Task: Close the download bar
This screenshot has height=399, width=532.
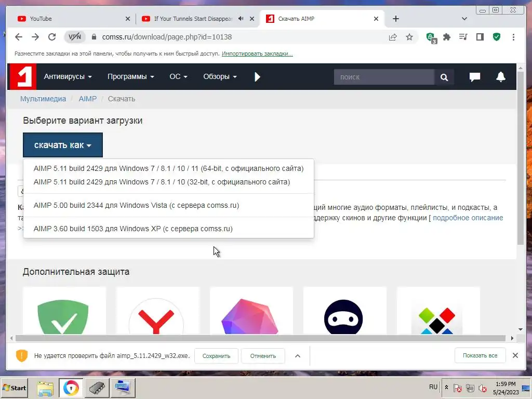Action: click(x=515, y=355)
